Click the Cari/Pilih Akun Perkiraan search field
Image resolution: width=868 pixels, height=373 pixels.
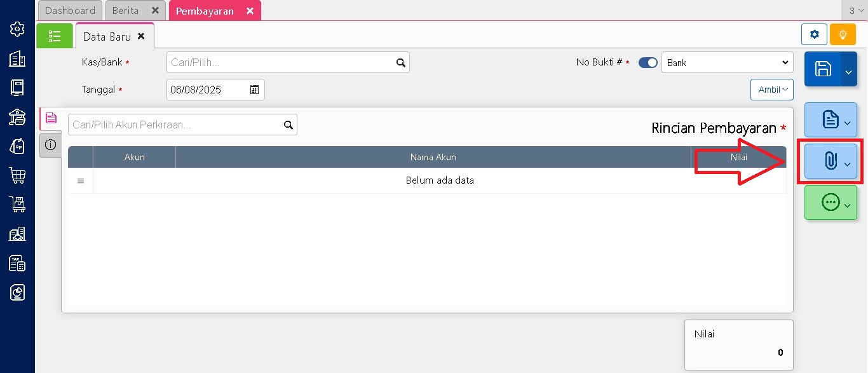point(175,125)
